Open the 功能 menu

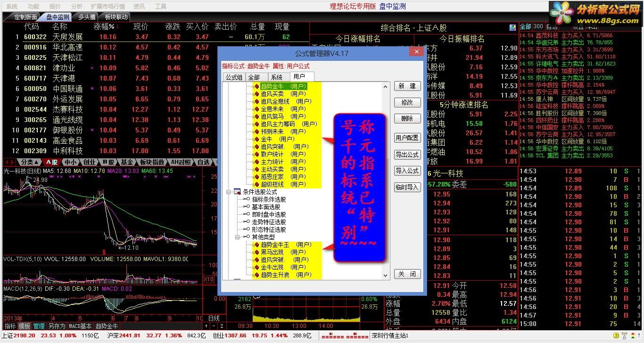33,7
